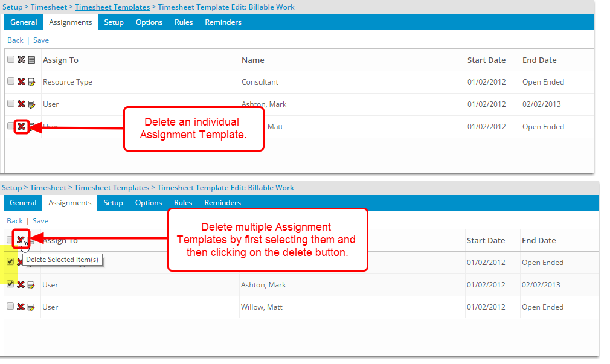Click the delete icon for unchecked Ashton, Mark row

21,104
